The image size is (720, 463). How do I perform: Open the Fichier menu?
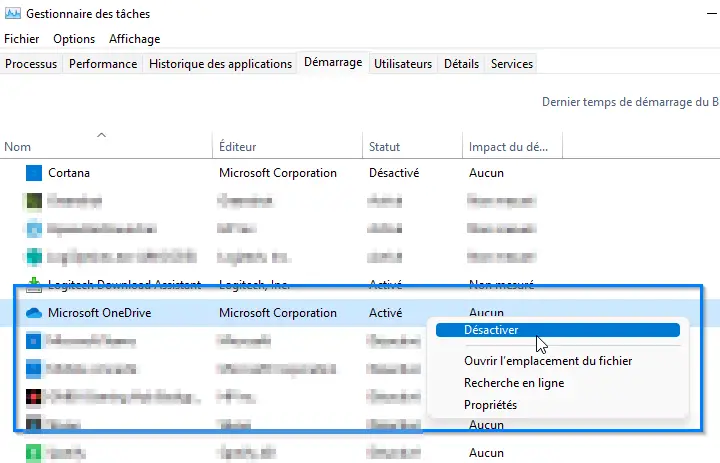click(22, 39)
